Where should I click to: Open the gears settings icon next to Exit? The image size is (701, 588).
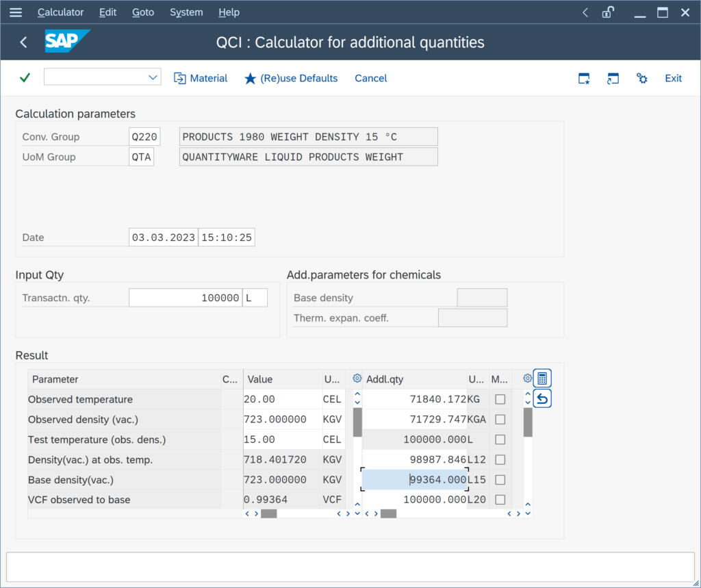click(x=641, y=79)
